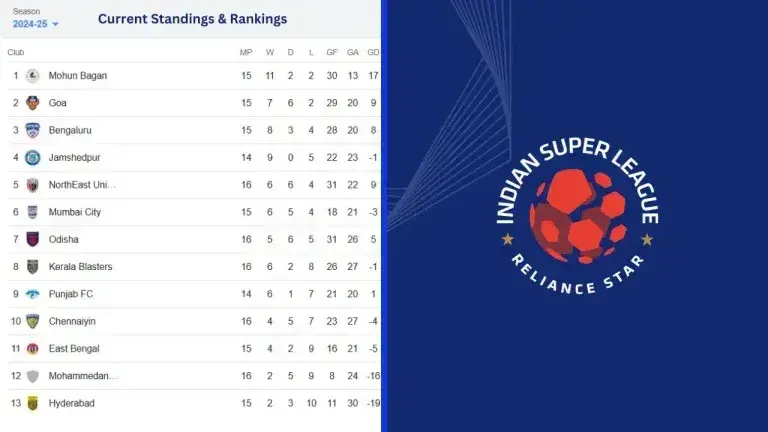Open the NorthEast United crest icon

pos(33,185)
